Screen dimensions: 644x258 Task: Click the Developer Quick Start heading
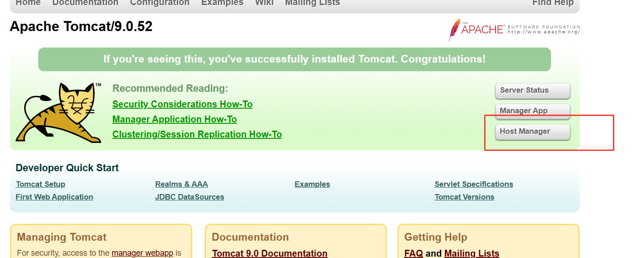pyautogui.click(x=67, y=168)
